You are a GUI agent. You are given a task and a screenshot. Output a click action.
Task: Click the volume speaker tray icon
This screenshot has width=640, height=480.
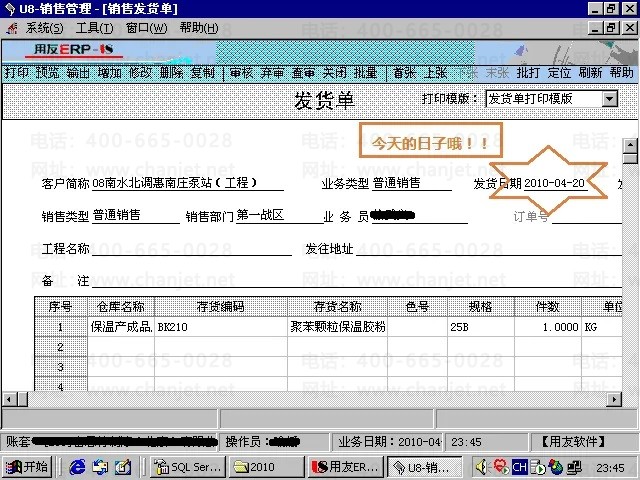click(482, 467)
